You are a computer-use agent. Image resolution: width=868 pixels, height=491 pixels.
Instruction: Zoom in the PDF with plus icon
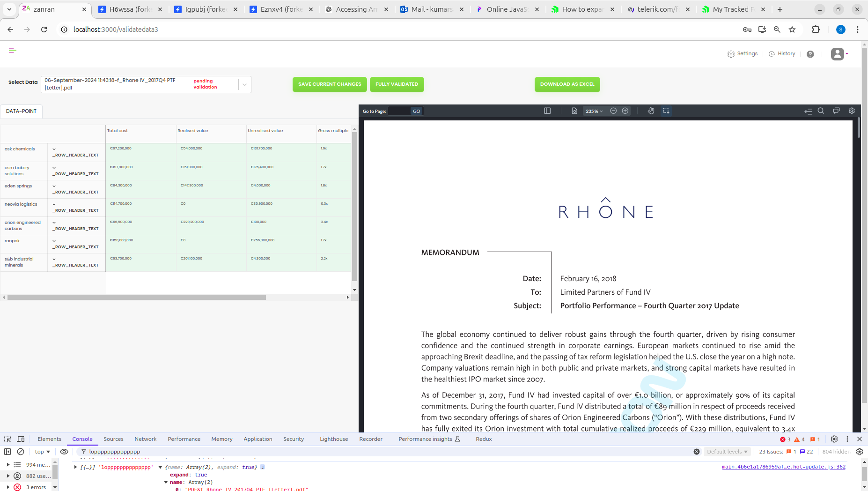625,111
